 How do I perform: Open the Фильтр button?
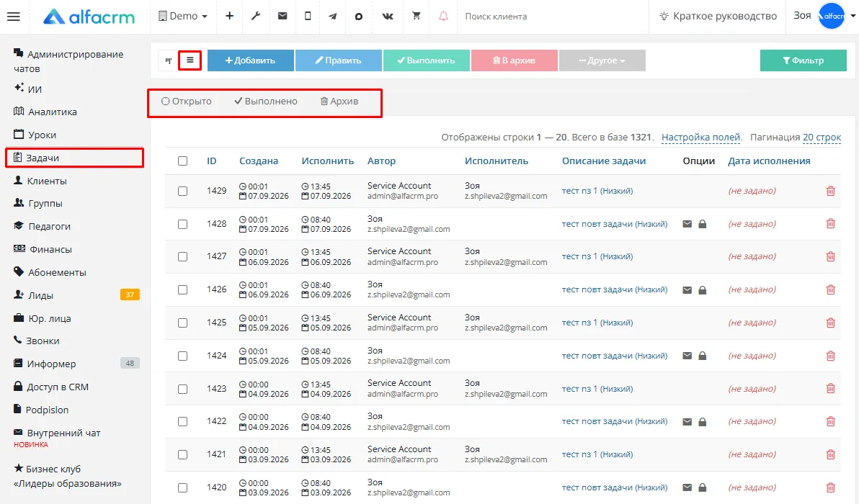[803, 60]
